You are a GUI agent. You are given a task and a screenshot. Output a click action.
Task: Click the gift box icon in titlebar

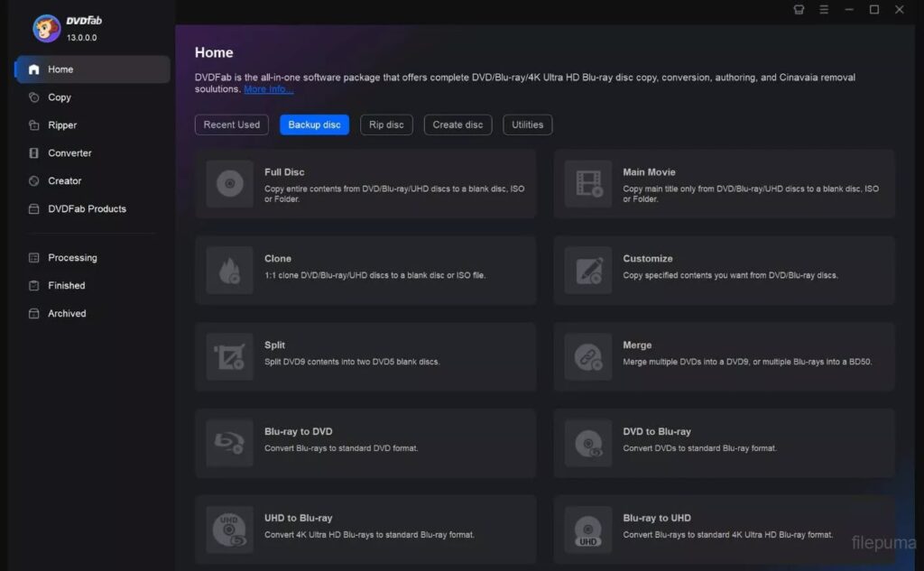[799, 9]
